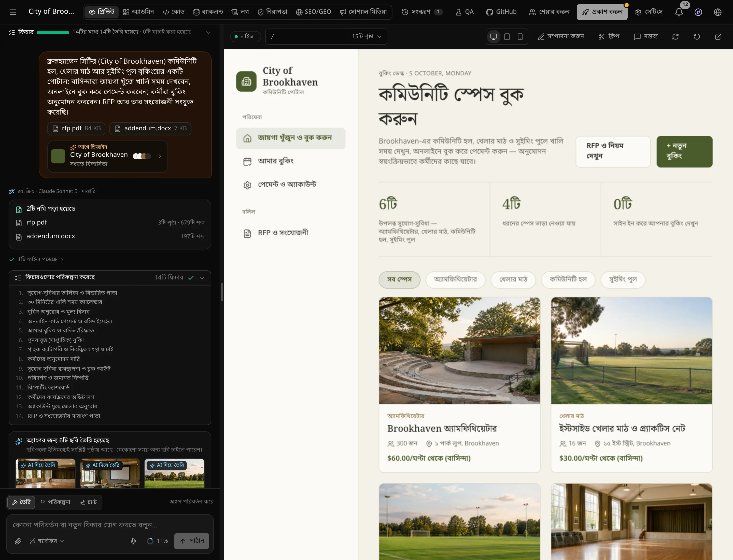Viewport: 733px width, 560px height.
Task: Collapse the feature plan list chevron
Action: point(202,278)
